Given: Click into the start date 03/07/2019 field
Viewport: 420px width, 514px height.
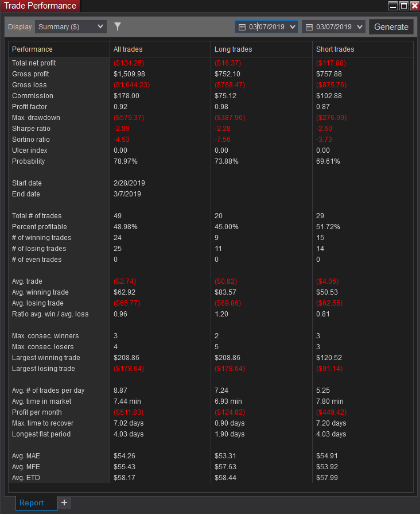Looking at the screenshot, I should [x=267, y=27].
